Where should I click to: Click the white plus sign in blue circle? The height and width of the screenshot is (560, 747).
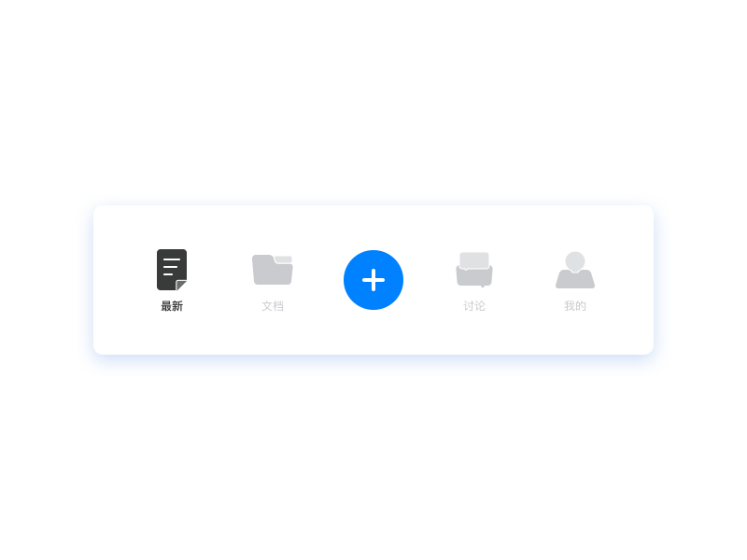pyautogui.click(x=373, y=280)
